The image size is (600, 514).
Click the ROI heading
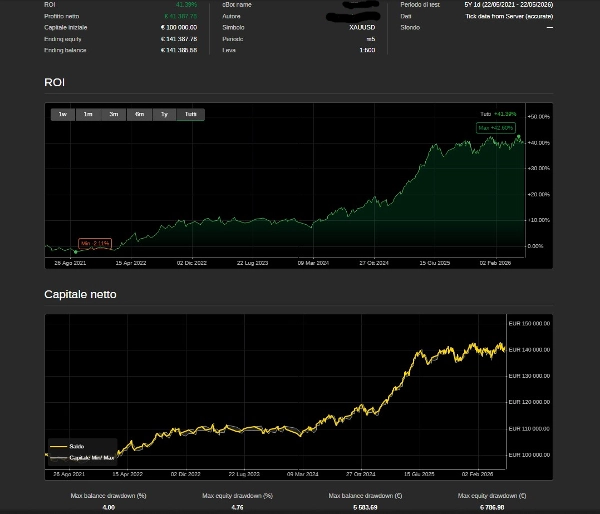tap(54, 82)
